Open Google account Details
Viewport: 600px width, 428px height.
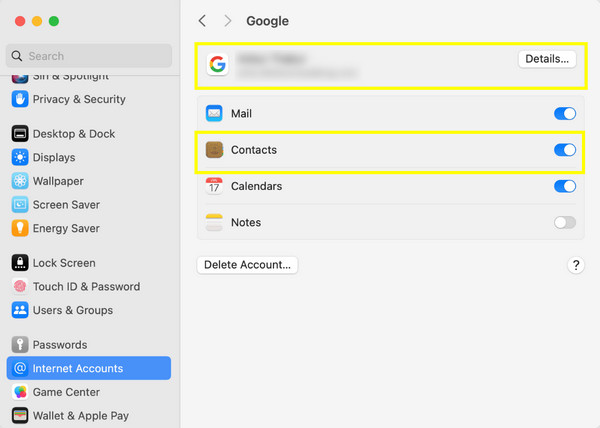pos(547,59)
